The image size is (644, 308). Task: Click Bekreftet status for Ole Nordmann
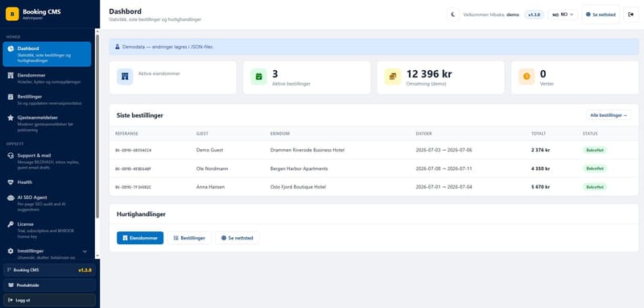point(595,169)
